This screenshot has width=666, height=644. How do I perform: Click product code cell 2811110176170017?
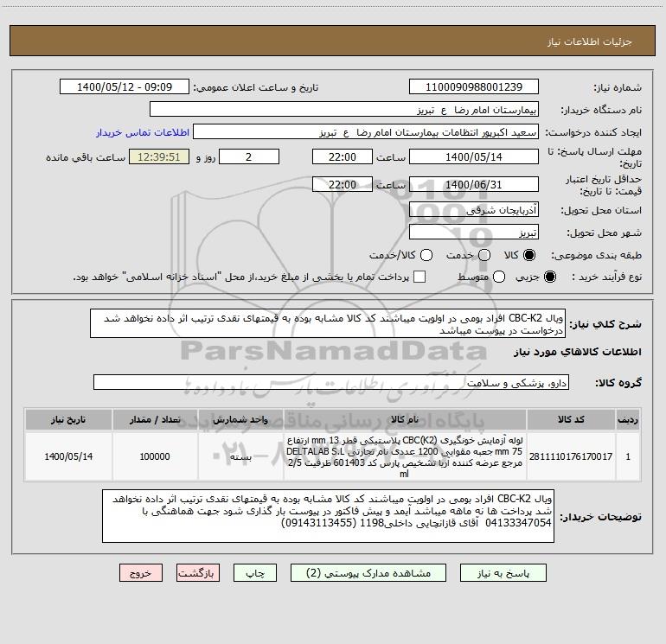(x=571, y=456)
